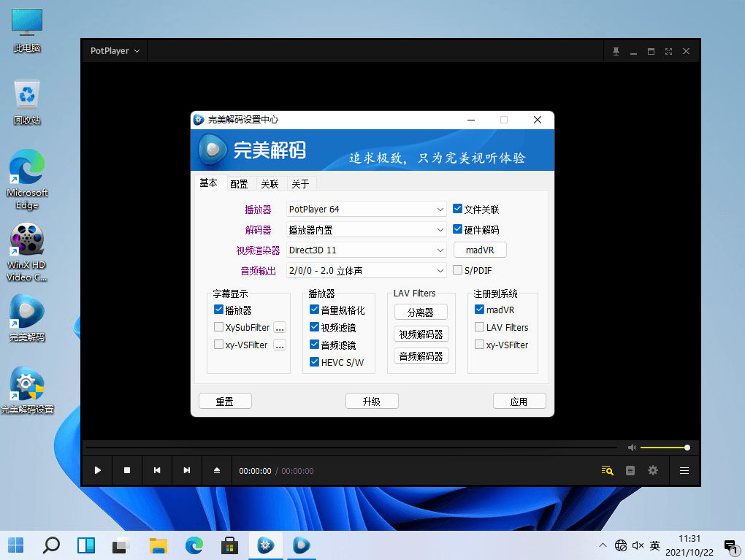Open Edge browser from taskbar
Image resolution: width=745 pixels, height=560 pixels.
pos(194,545)
